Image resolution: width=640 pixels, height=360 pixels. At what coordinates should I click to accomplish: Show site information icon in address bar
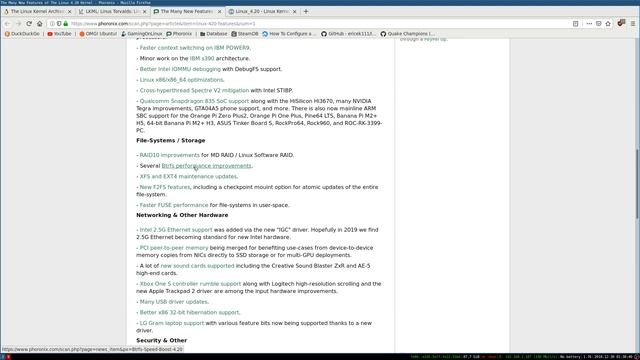pos(52,24)
